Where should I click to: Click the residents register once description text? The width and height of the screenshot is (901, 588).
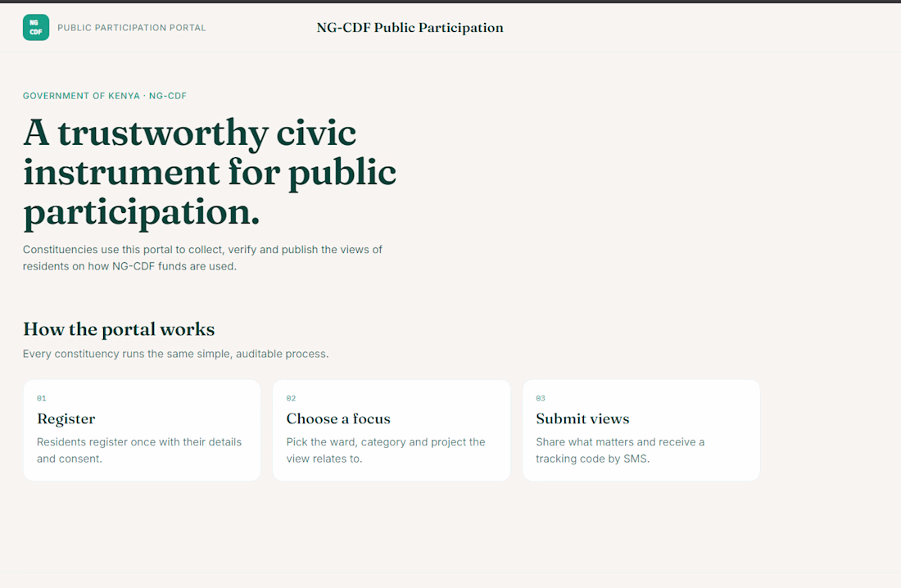pyautogui.click(x=139, y=450)
